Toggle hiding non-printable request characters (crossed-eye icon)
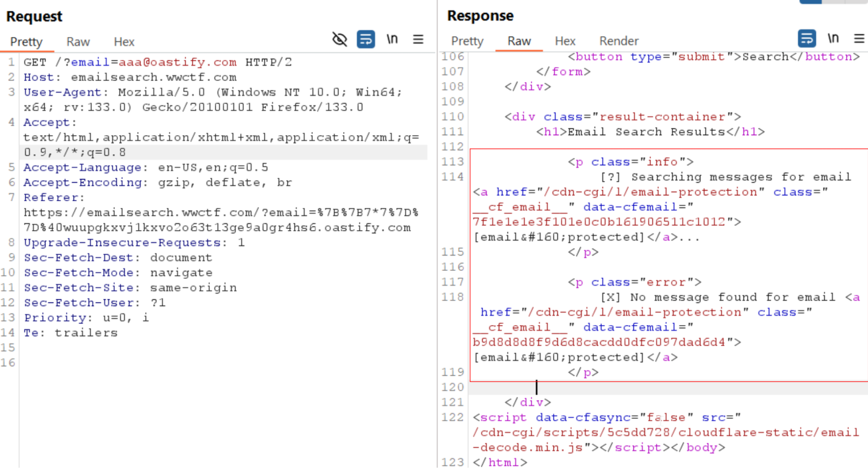The width and height of the screenshot is (868, 472). pyautogui.click(x=340, y=39)
